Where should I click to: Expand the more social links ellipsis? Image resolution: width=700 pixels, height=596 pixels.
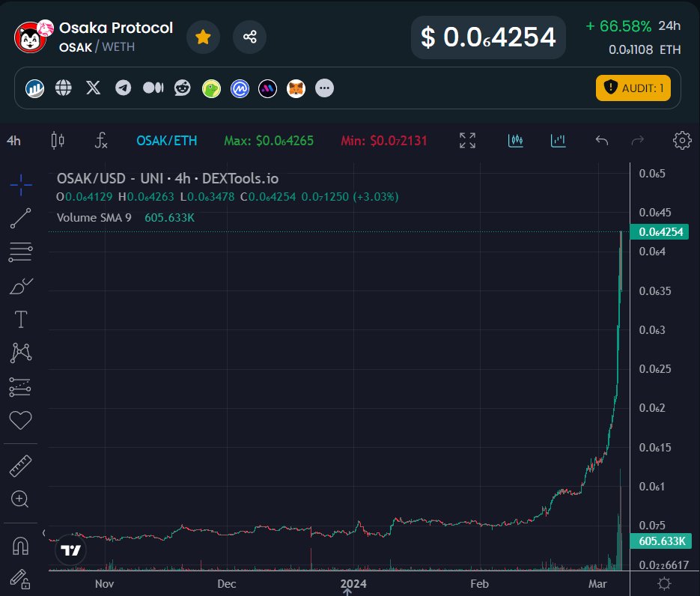[x=324, y=88]
